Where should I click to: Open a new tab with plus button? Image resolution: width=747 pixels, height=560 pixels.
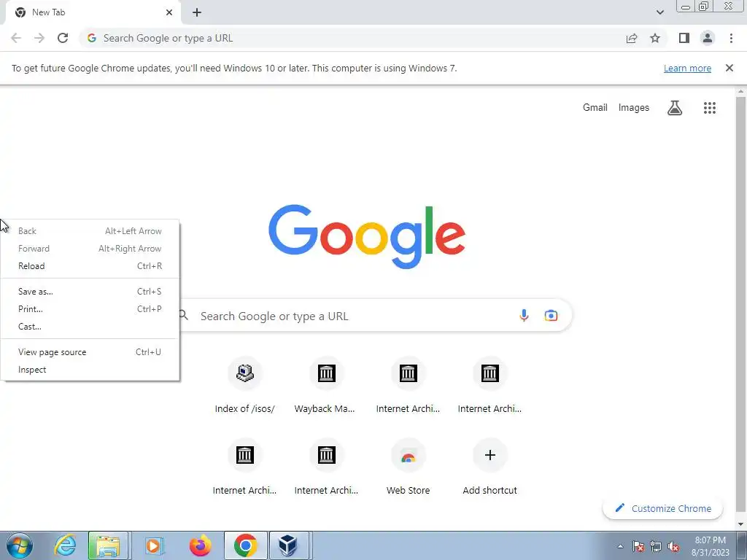pyautogui.click(x=197, y=13)
